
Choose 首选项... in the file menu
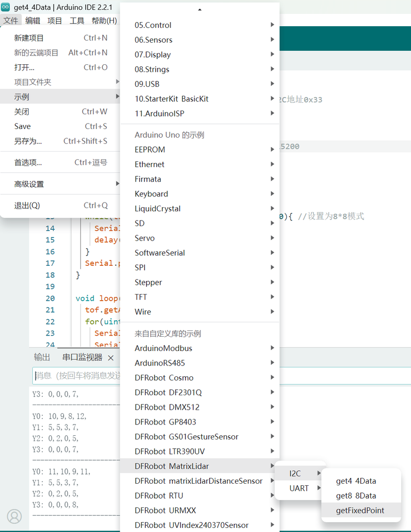(x=28, y=162)
